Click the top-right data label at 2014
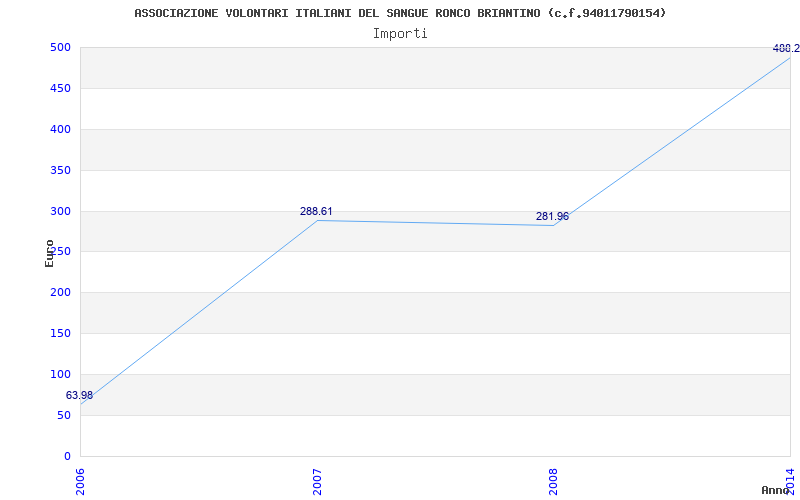The width and height of the screenshot is (800, 500). pyautogui.click(x=786, y=48)
